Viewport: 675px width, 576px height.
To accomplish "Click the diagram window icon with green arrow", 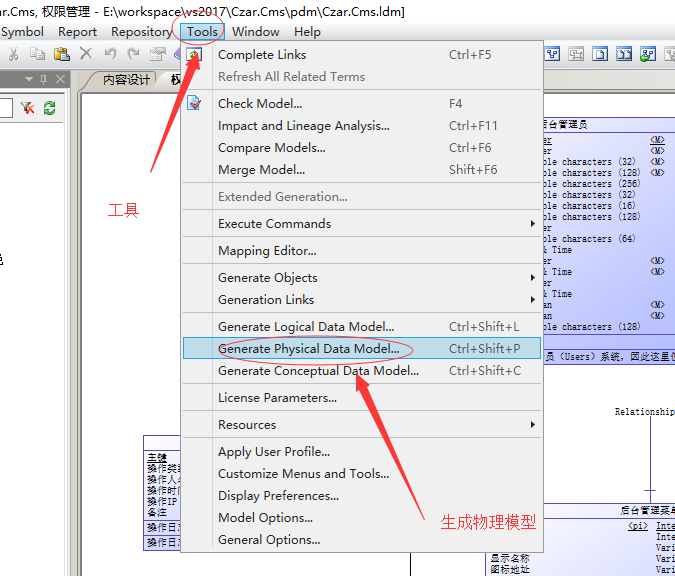I will click(647, 54).
